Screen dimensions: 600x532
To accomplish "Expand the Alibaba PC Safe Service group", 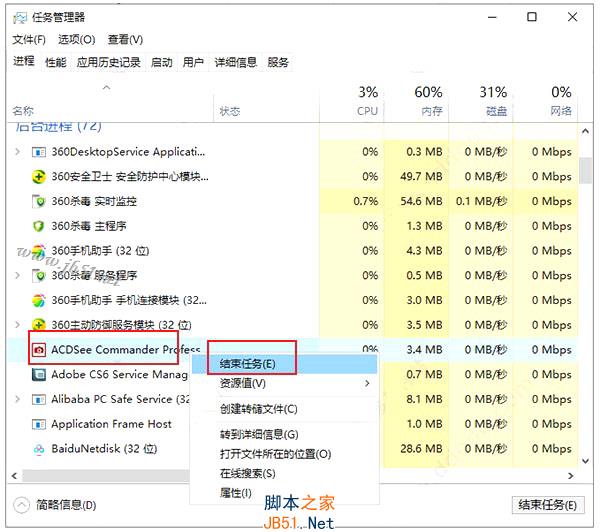I will click(x=18, y=399).
